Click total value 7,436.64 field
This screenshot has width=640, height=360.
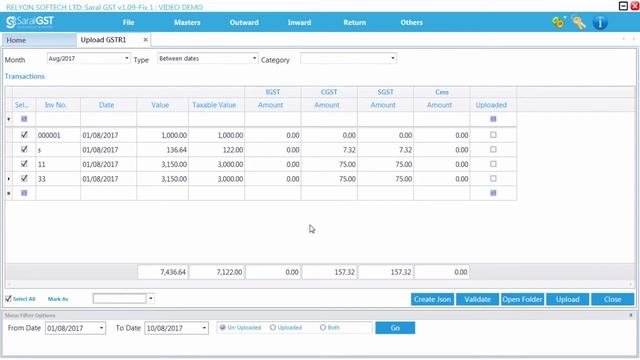click(162, 272)
